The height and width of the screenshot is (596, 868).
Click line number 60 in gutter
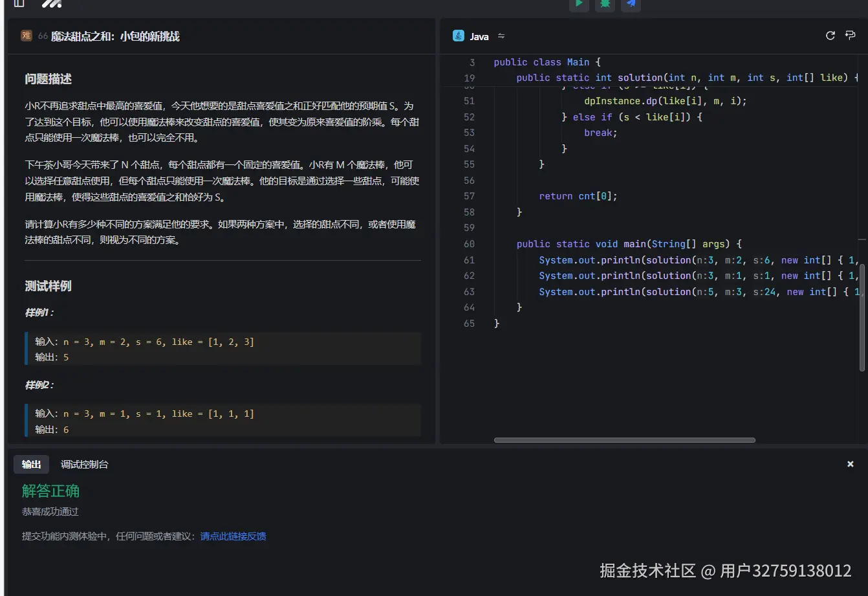[x=469, y=244]
